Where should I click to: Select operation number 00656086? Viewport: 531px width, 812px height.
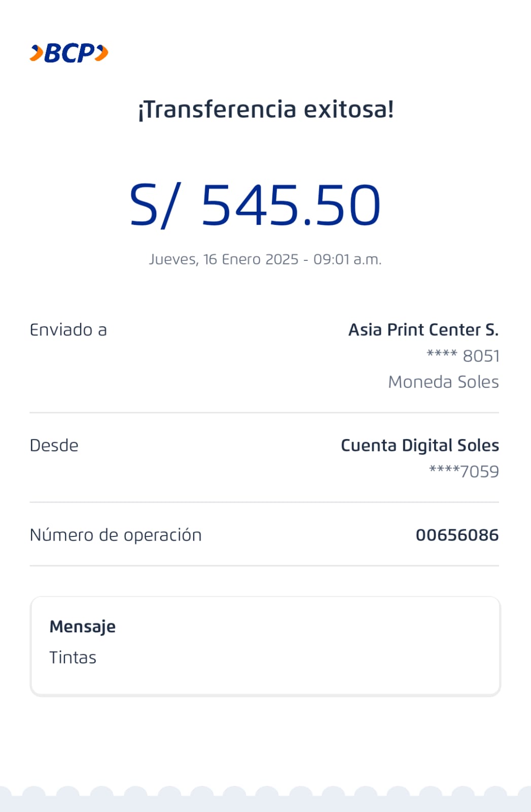pos(457,535)
